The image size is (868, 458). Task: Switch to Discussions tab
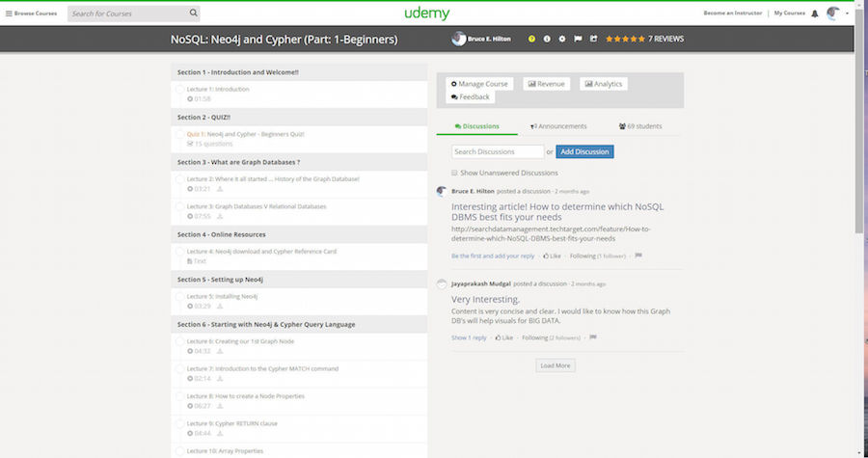pos(477,126)
